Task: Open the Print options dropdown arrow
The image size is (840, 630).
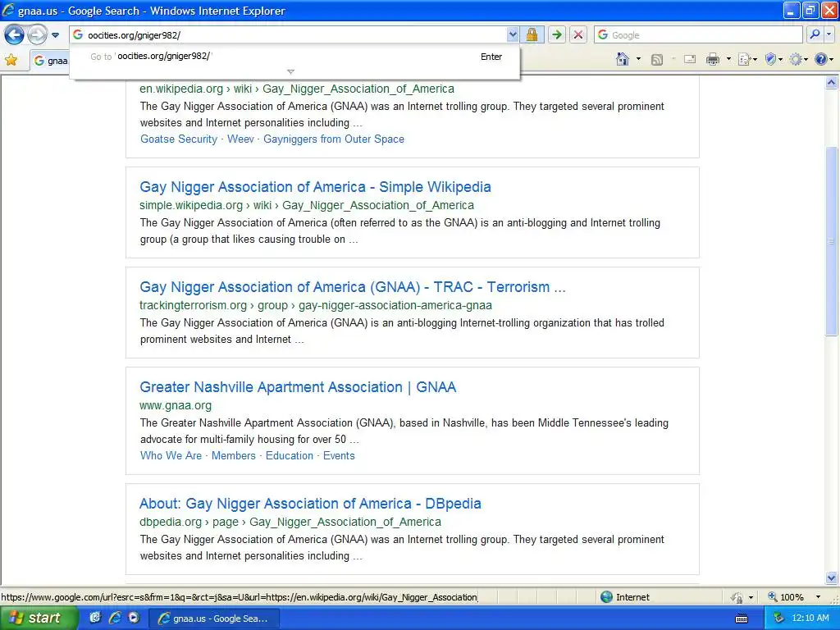Action: click(x=728, y=59)
